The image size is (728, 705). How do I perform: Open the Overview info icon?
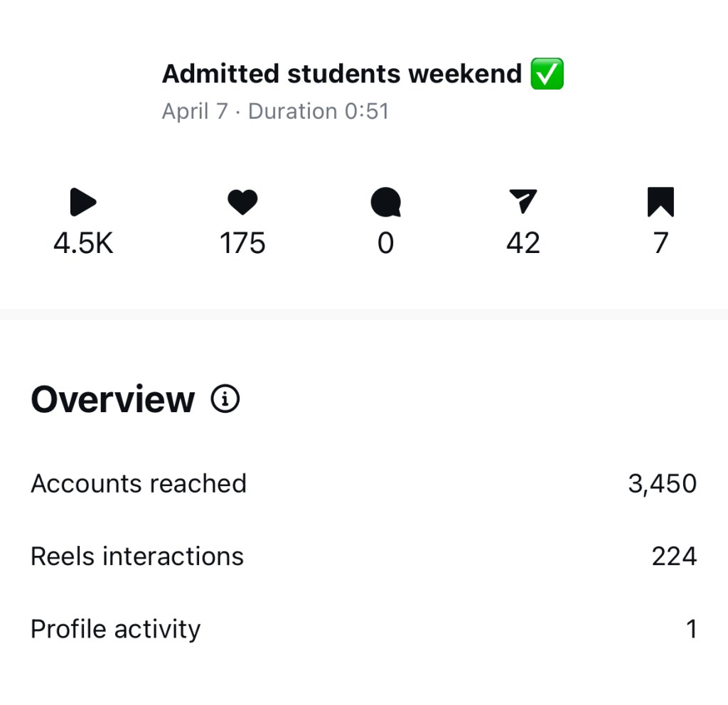pyautogui.click(x=225, y=399)
